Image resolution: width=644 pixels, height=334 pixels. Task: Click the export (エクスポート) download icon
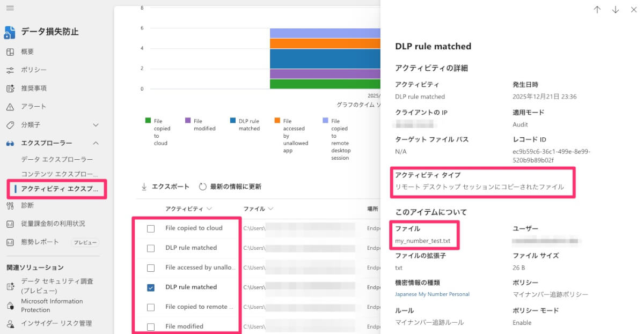pos(144,187)
